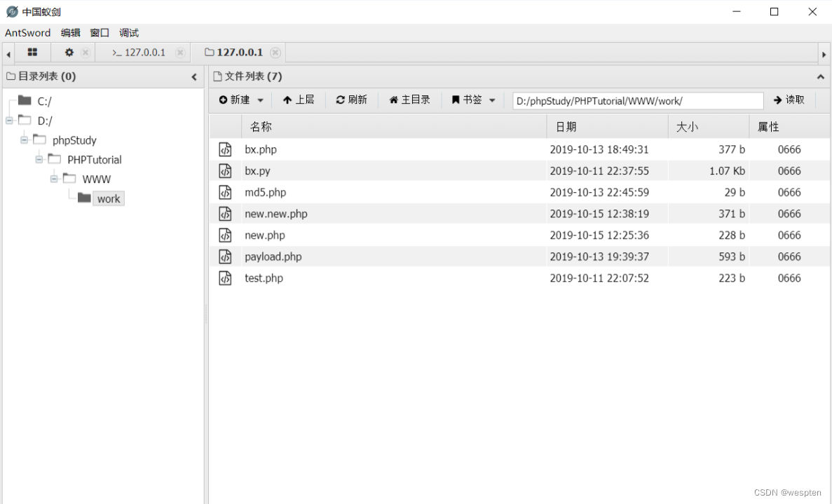Select the file name test.php
832x504 pixels.
point(264,278)
